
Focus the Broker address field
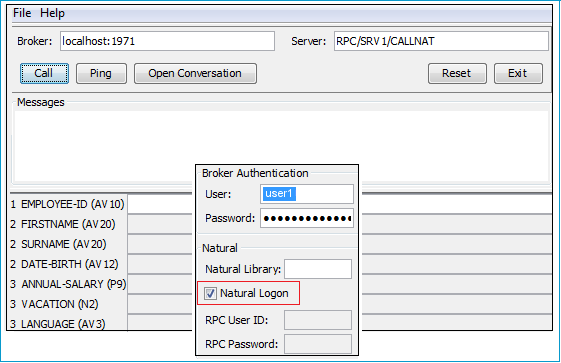pyautogui.click(x=167, y=41)
